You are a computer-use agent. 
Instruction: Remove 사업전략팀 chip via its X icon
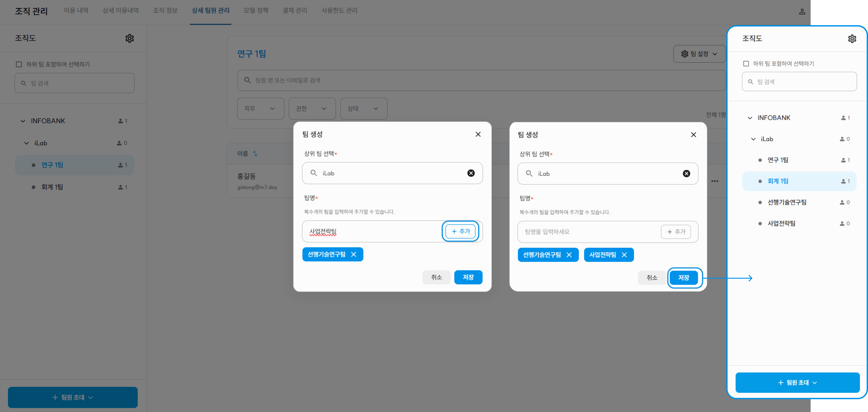coord(624,255)
